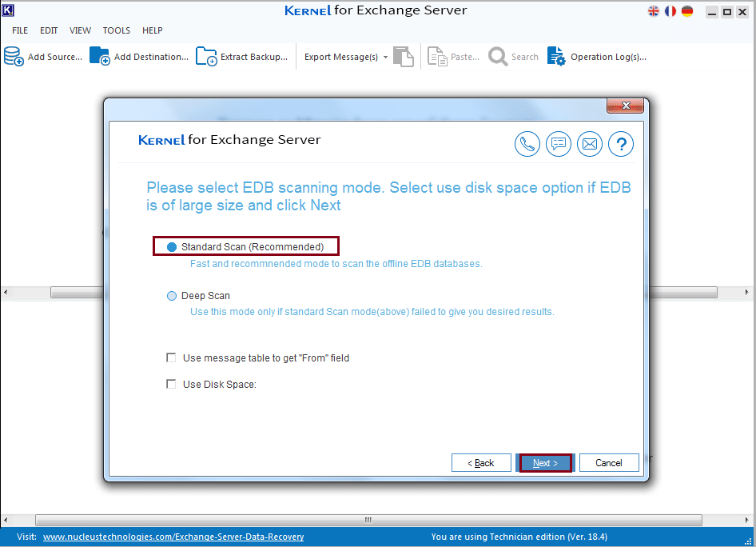The width and height of the screenshot is (756, 547).
Task: Click the Paste clipboard icon
Action: tap(437, 57)
